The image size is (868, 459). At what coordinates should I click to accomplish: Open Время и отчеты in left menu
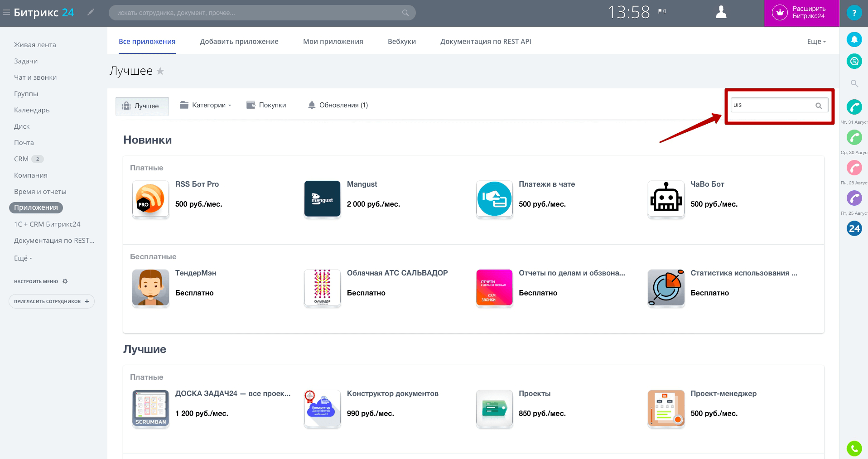40,192
